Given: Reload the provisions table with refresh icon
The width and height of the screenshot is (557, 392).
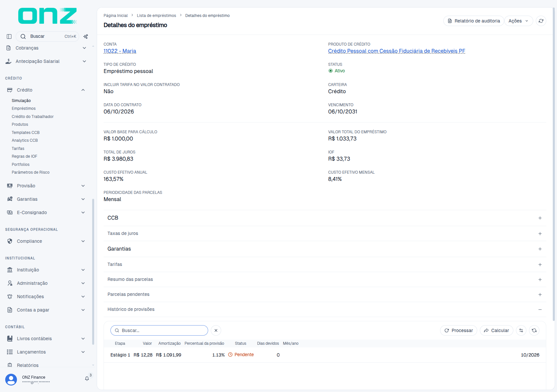Looking at the screenshot, I should [x=534, y=330].
